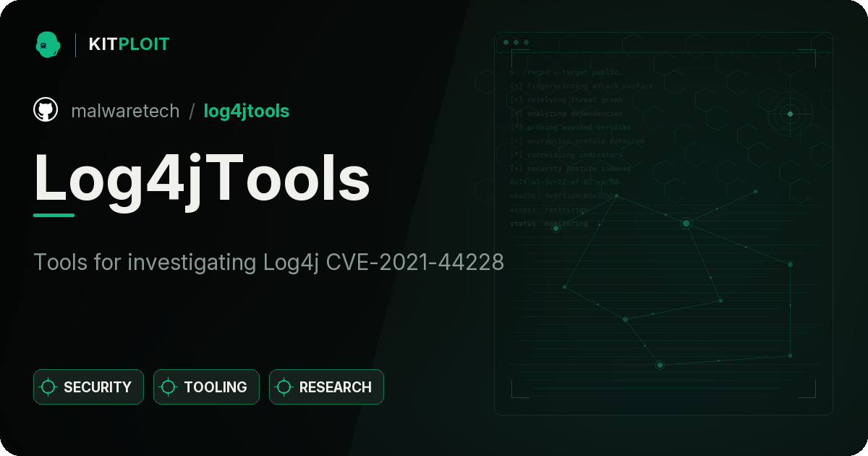Image resolution: width=868 pixels, height=456 pixels.
Task: Select the SECURITY tag label
Action: point(98,387)
